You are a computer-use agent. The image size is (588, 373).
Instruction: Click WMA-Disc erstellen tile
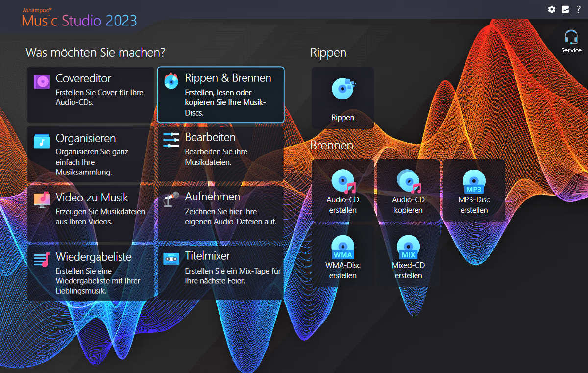coord(343,256)
